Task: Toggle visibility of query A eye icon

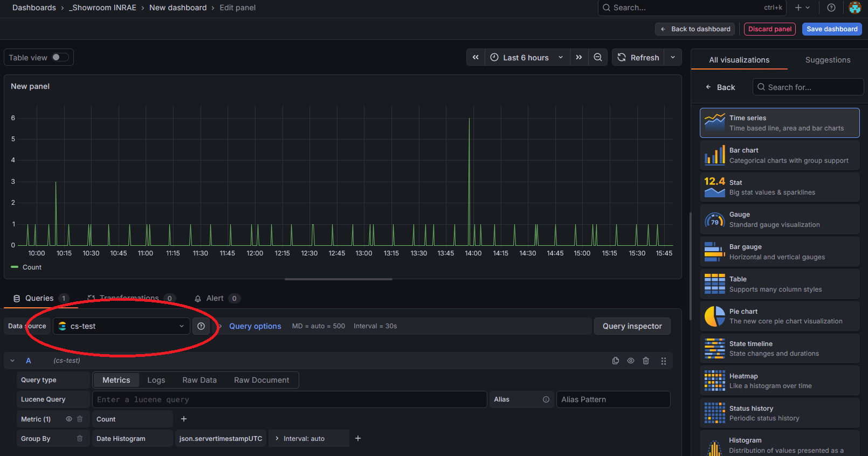Action: coord(631,361)
